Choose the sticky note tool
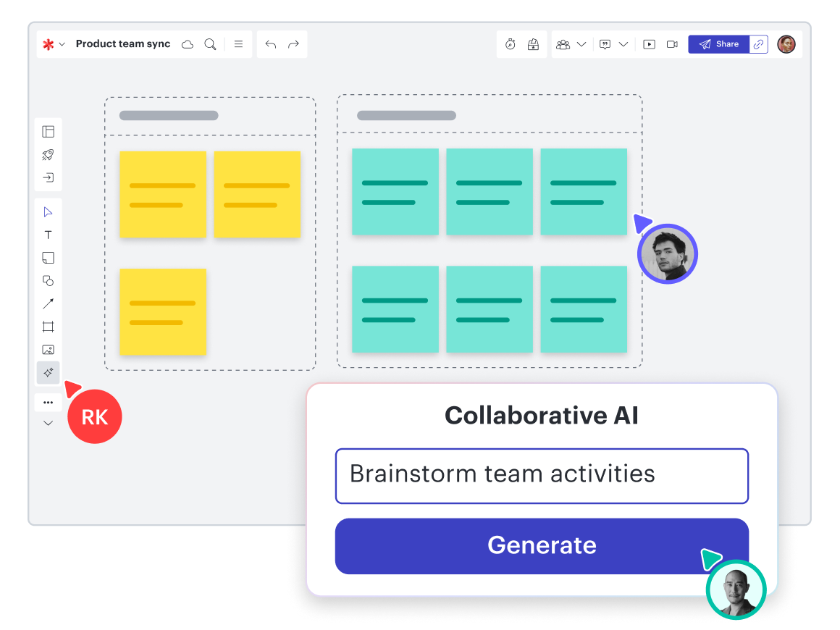The image size is (840, 630). (48, 258)
